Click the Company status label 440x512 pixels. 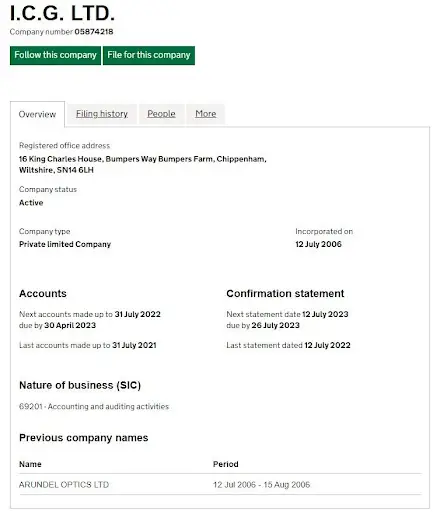pyautogui.click(x=48, y=189)
